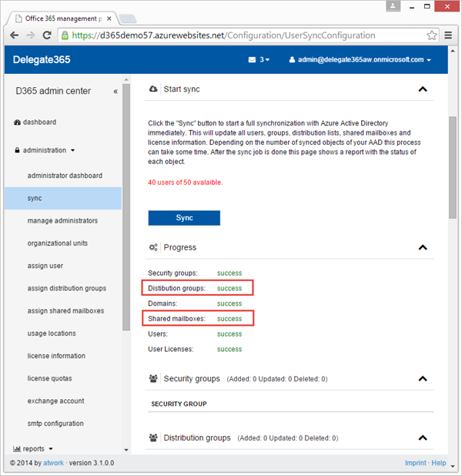
Task: Expand the reports menu section
Action: tap(33, 449)
